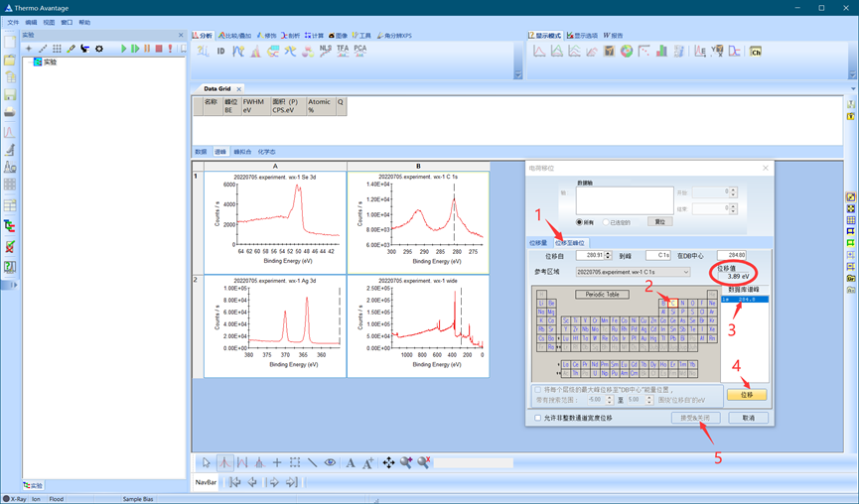This screenshot has width=859, height=504.
Task: Tick the DB中心 max peak shift checkbox
Action: tap(538, 390)
